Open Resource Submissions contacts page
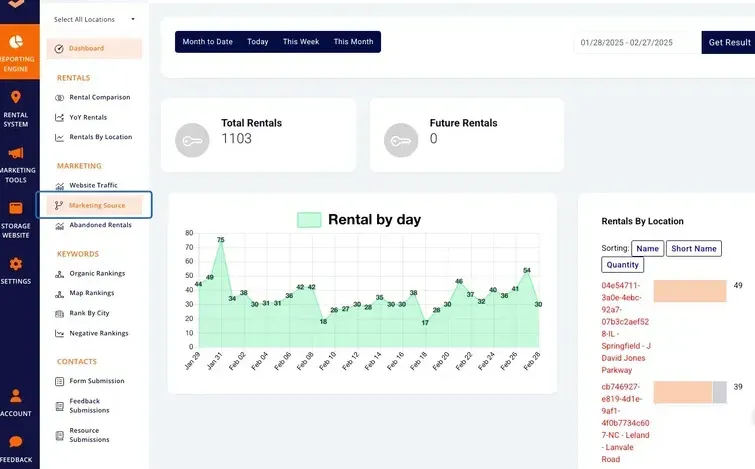Image resolution: width=755 pixels, height=469 pixels. 89,435
